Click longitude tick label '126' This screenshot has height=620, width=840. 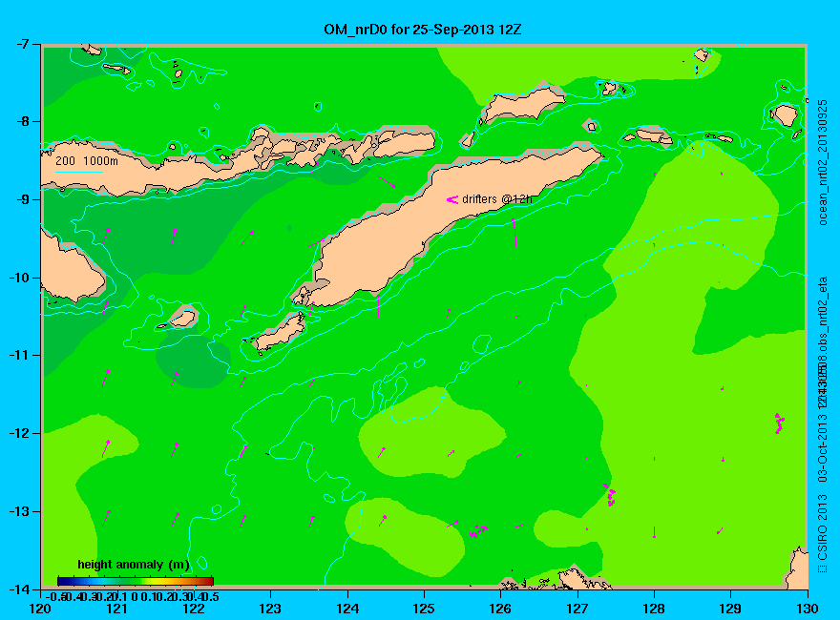[501, 609]
